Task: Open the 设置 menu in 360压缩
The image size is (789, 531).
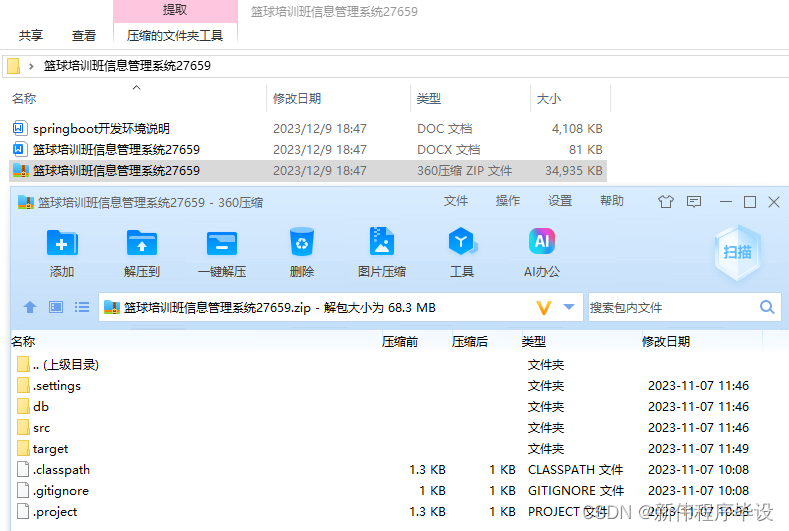Action: [560, 201]
